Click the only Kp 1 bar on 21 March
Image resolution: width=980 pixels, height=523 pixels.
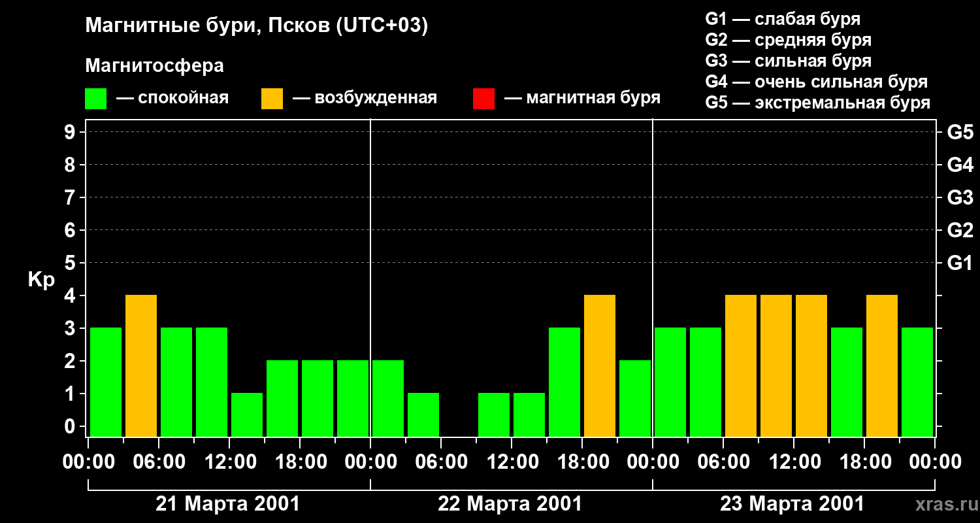click(x=247, y=414)
